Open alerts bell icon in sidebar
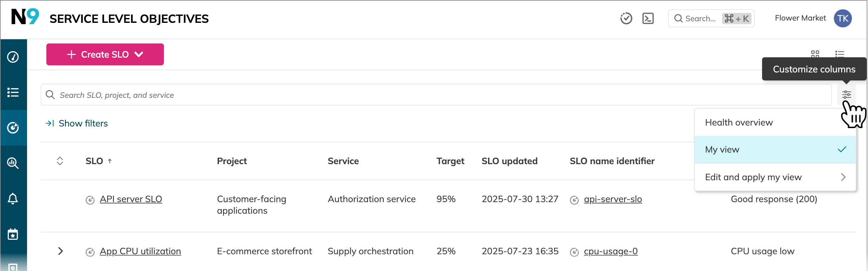868x271 pixels. pyautogui.click(x=13, y=199)
